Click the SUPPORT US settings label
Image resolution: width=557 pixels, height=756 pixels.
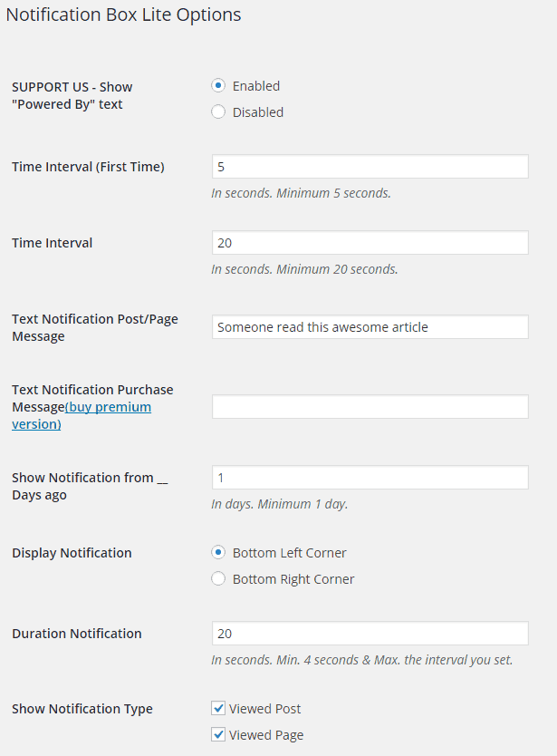pyautogui.click(x=72, y=95)
